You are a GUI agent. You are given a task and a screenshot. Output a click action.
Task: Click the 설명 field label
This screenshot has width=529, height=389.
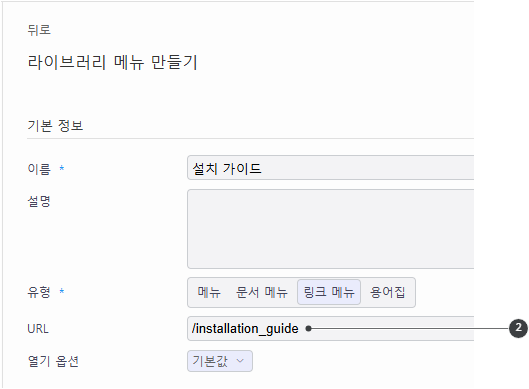tap(39, 201)
